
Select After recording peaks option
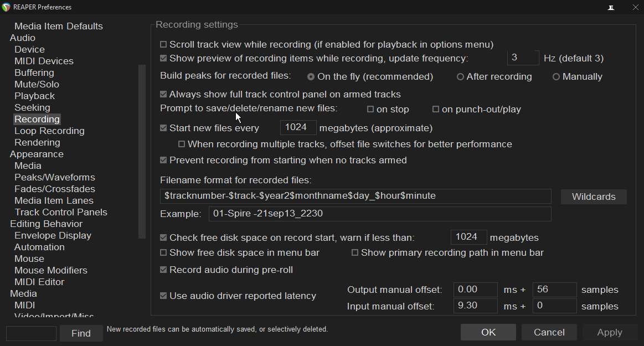click(x=460, y=77)
